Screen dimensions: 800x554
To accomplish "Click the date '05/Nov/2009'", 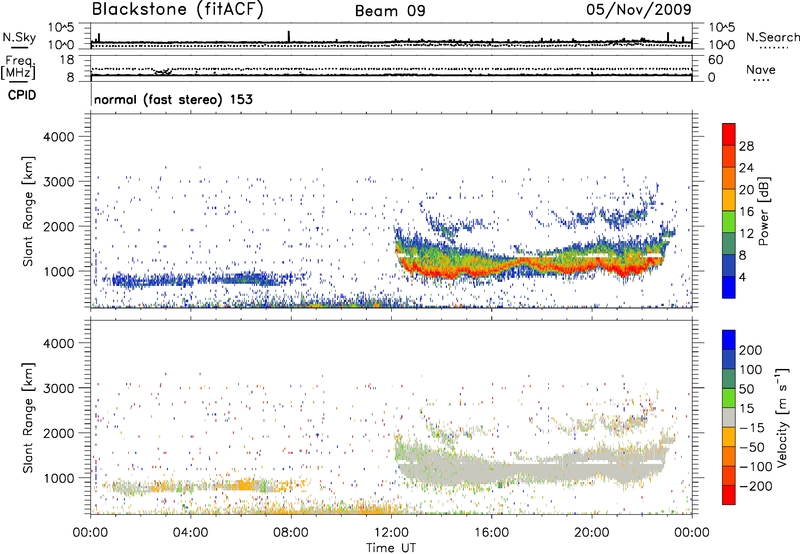I will point(639,9).
